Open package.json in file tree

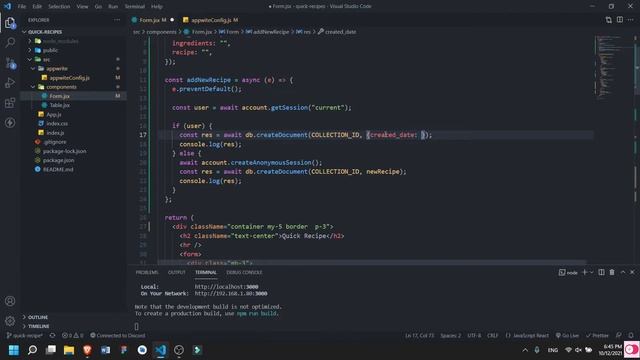58,160
